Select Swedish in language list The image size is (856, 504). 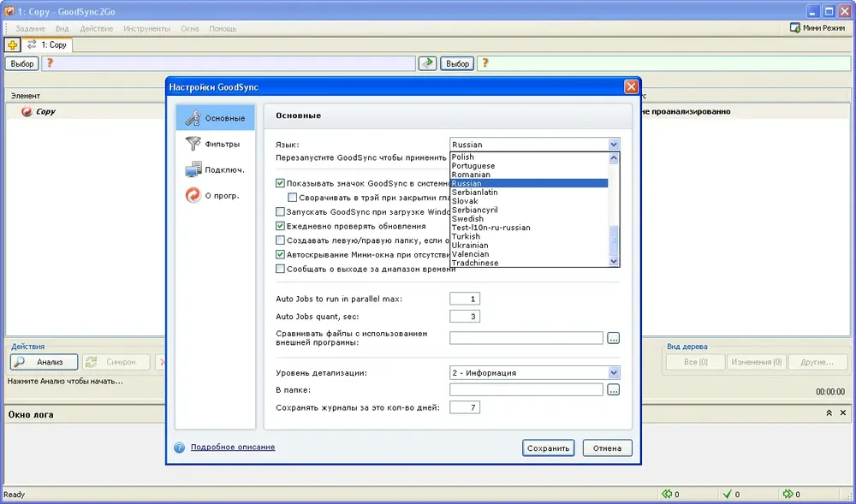[x=529, y=219]
